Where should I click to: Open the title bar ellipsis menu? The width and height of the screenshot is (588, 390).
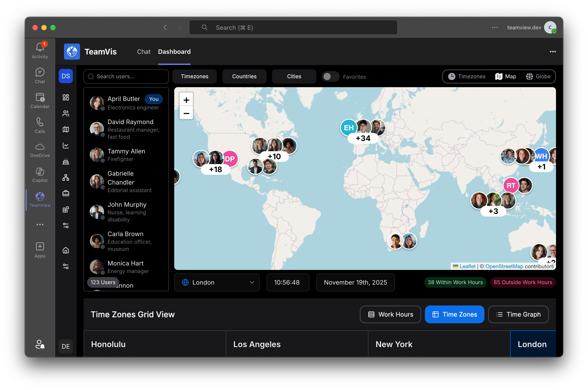[x=495, y=27]
